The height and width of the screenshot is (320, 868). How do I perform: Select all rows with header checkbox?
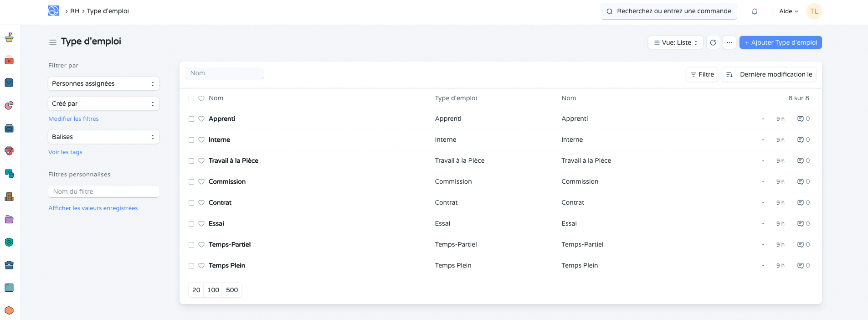point(191,98)
